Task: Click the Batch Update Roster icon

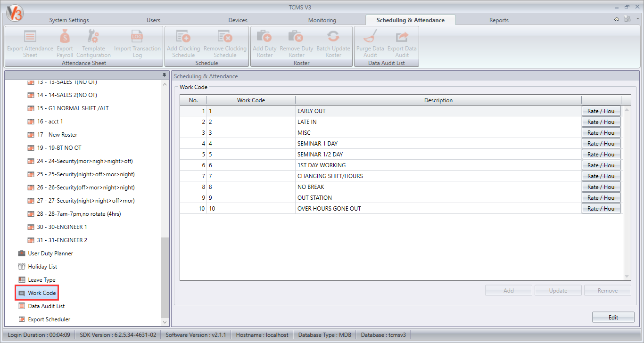Action: click(x=333, y=37)
